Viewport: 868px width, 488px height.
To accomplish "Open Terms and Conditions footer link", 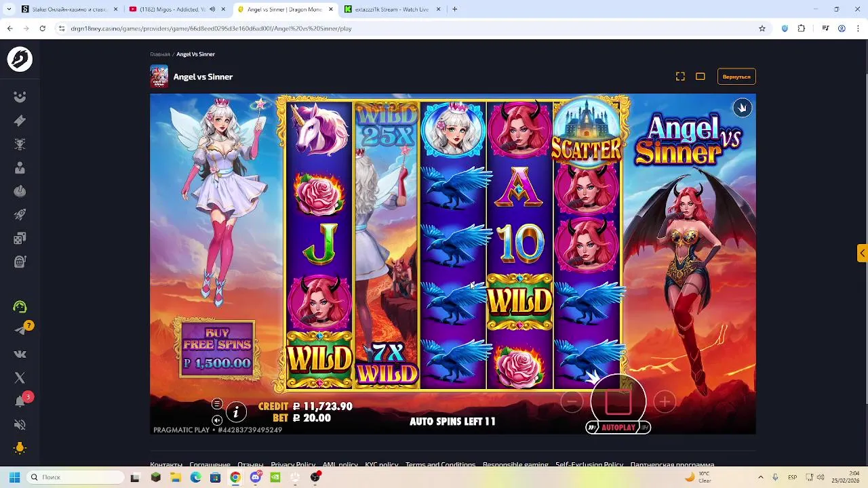I will 440,465.
